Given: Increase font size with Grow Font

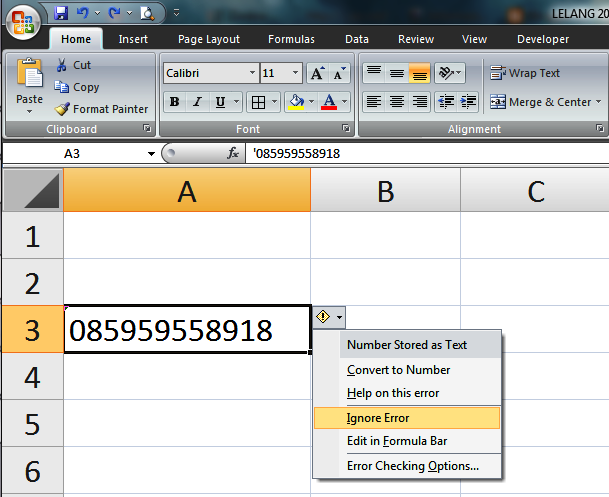Looking at the screenshot, I should click(x=317, y=73).
